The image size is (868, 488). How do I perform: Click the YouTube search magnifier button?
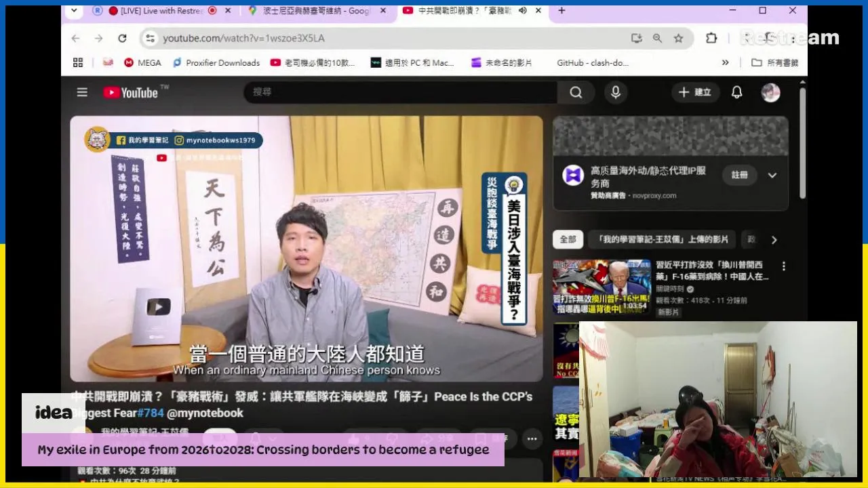tap(576, 92)
